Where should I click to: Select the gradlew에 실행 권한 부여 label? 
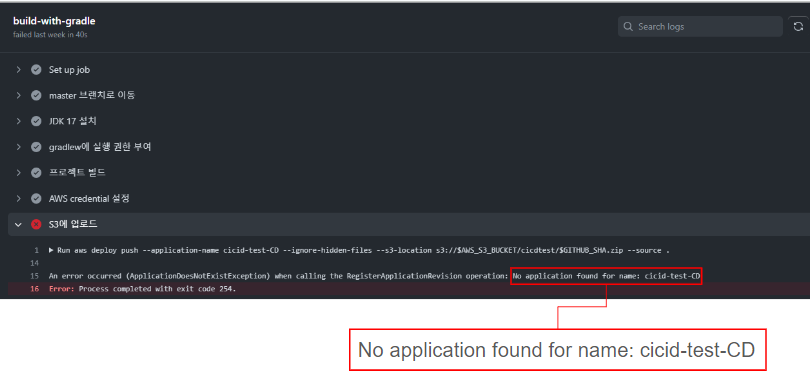tap(100, 147)
